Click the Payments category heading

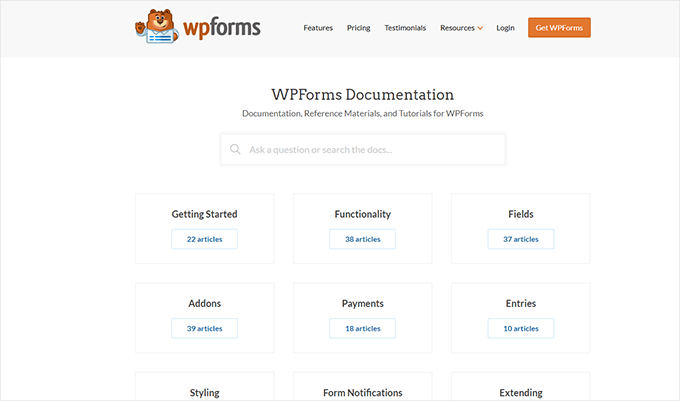click(x=363, y=303)
